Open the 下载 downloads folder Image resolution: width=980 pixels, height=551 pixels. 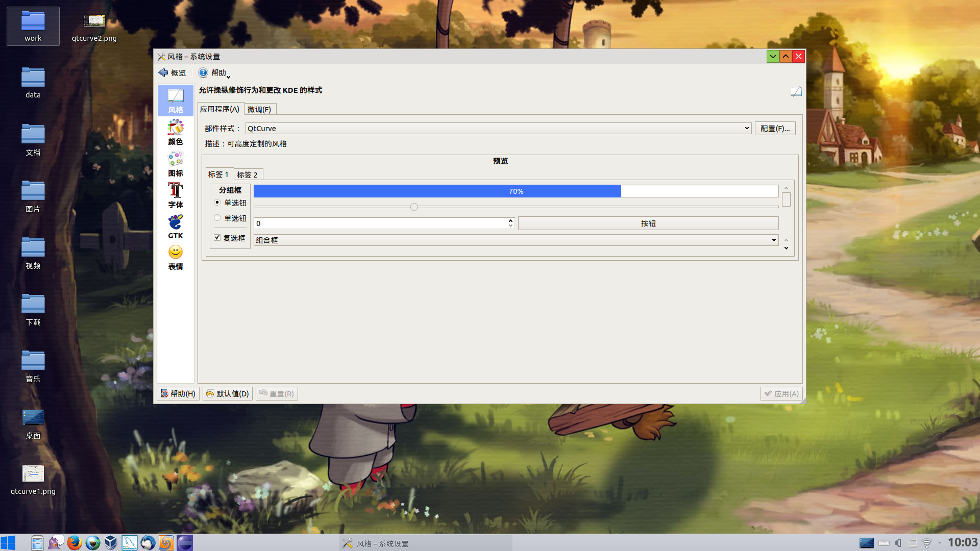click(x=33, y=310)
